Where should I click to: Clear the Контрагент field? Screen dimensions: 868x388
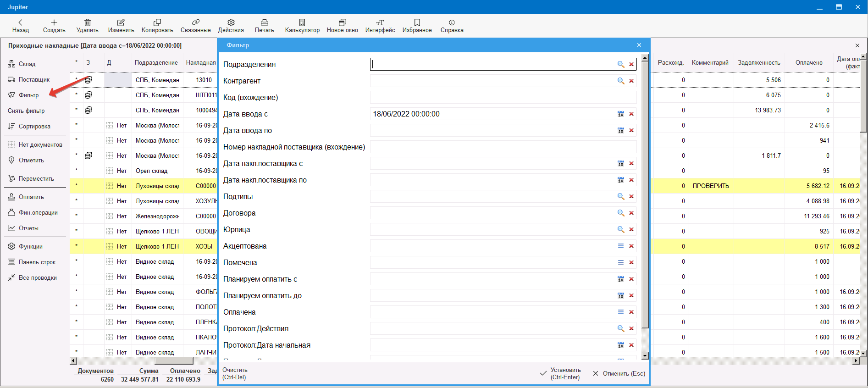[x=631, y=81]
